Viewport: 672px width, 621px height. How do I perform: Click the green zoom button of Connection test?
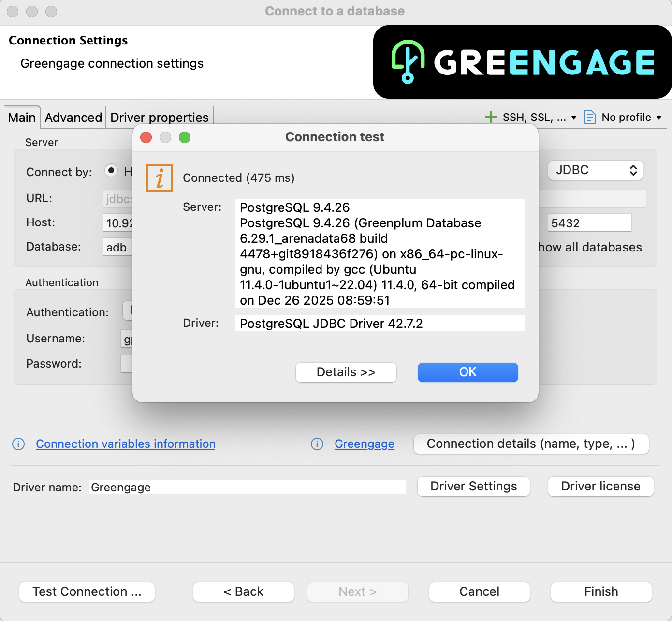(185, 137)
